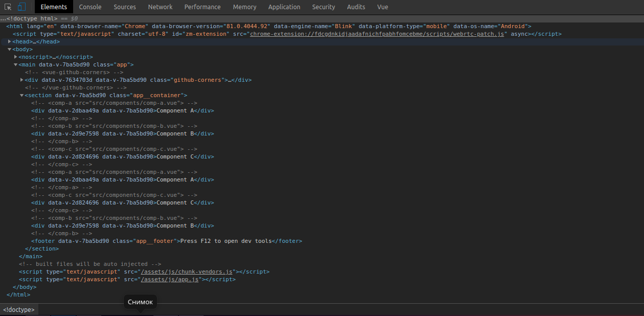The image size is (644, 316).
Task: Select the second Component A div
Action: click(x=122, y=179)
